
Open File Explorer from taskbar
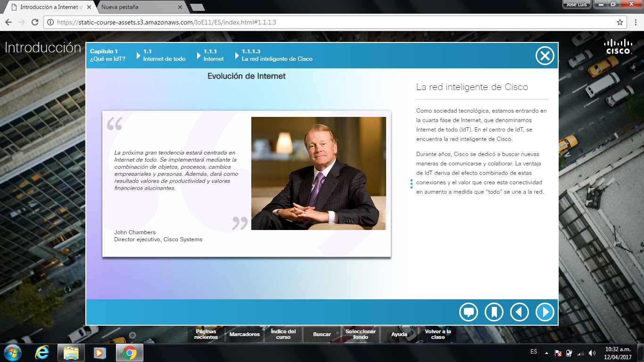(x=71, y=353)
